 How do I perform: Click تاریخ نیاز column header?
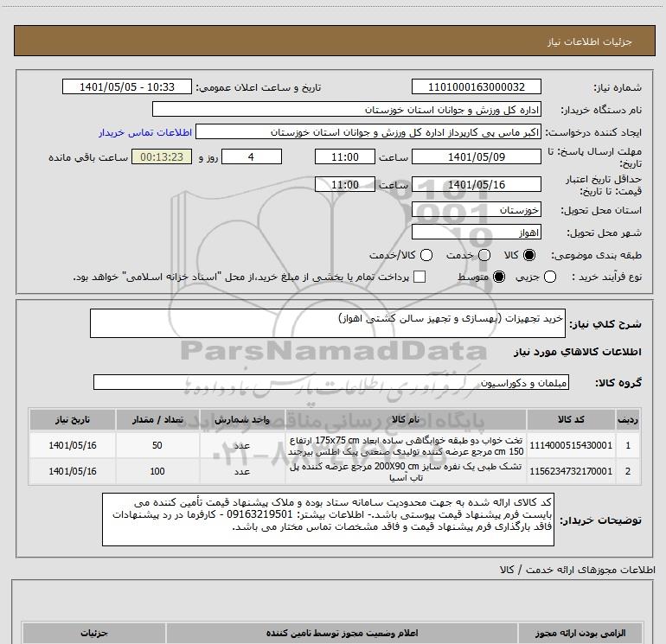(73, 419)
